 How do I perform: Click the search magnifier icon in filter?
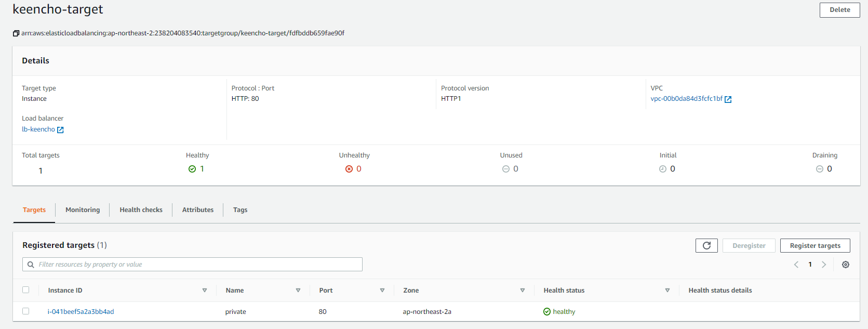31,265
